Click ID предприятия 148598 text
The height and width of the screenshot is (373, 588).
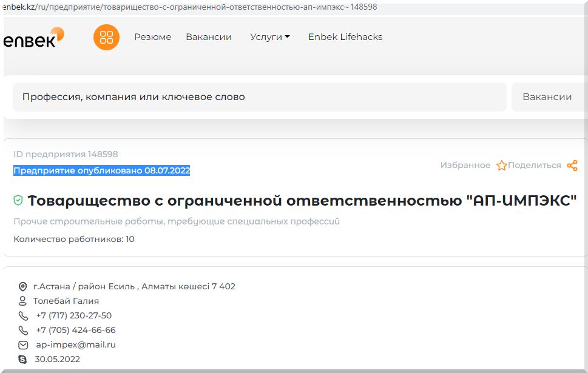66,154
